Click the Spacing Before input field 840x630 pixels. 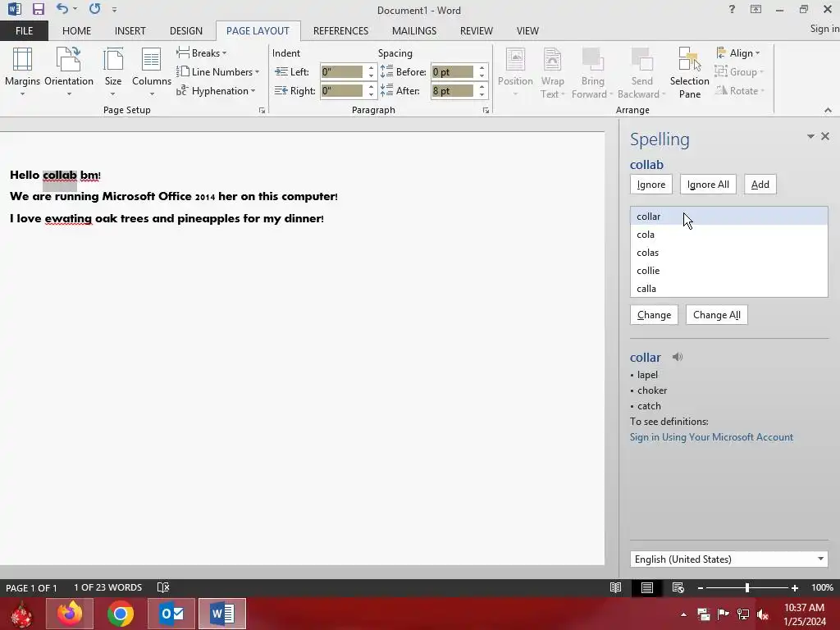tap(453, 72)
